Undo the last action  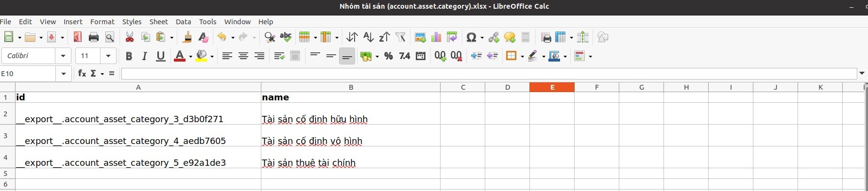click(222, 37)
